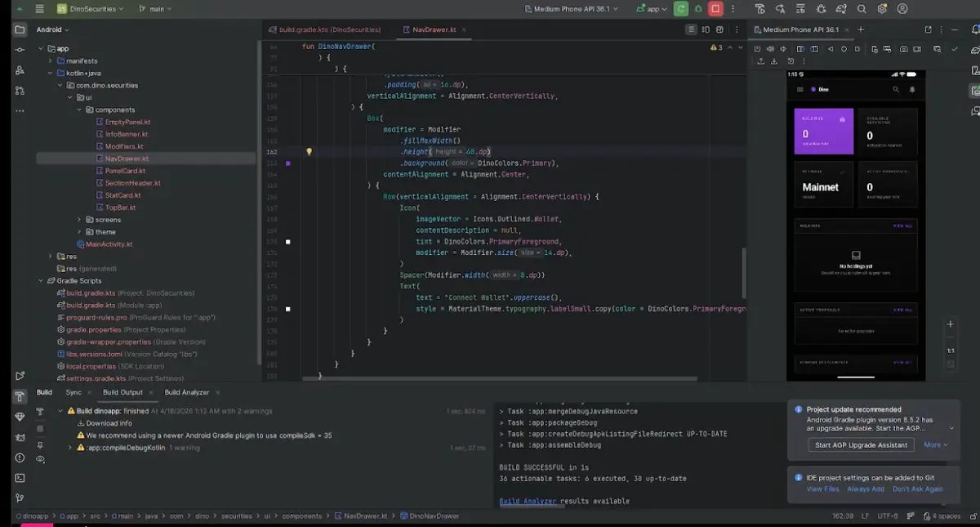Image resolution: width=980 pixels, height=527 pixels.
Task: Switch to the Build Analyzer tab
Action: [x=186, y=392]
